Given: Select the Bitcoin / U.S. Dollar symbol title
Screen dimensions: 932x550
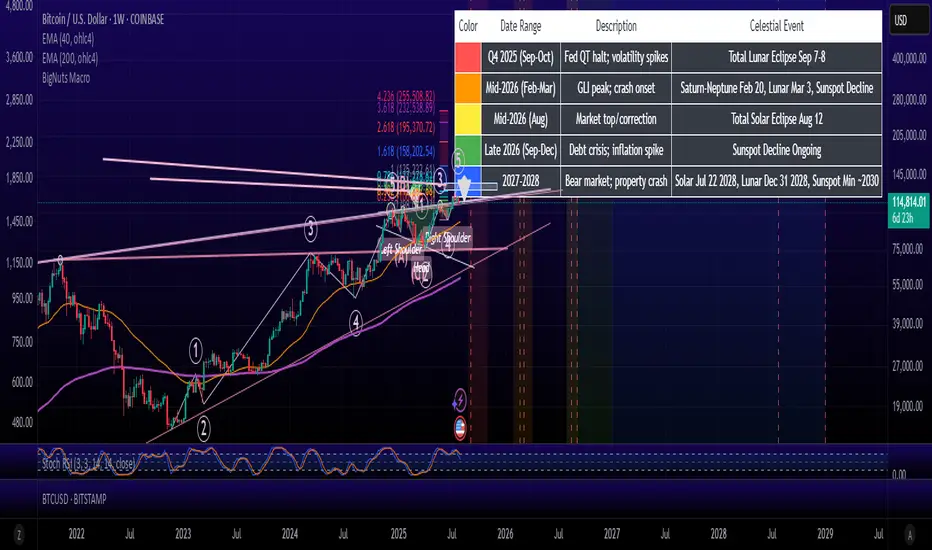Looking at the screenshot, I should [x=103, y=20].
